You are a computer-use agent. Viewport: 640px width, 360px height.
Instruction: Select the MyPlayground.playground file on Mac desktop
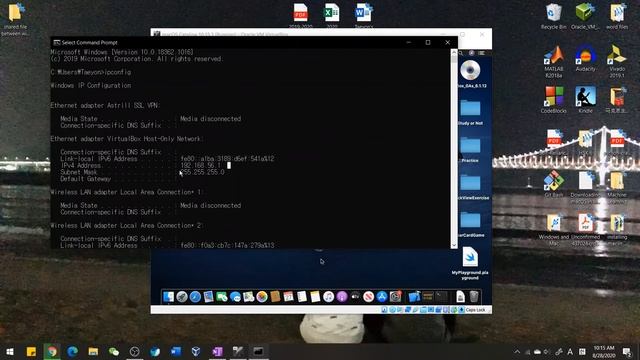[470, 263]
